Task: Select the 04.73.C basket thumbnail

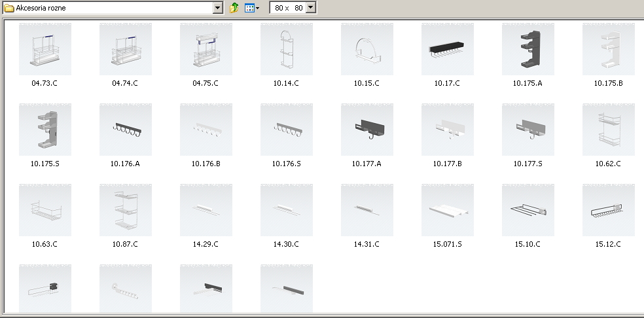Action: (45, 49)
